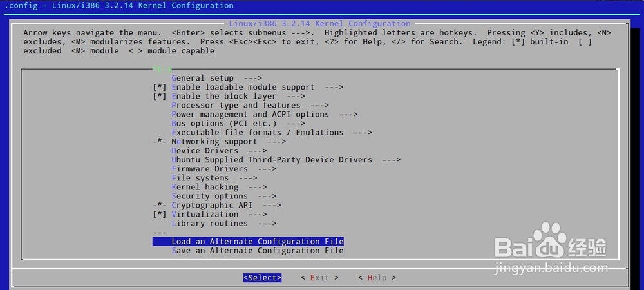Image resolution: width=644 pixels, height=290 pixels.
Task: Click the Exit button
Action: (x=319, y=278)
